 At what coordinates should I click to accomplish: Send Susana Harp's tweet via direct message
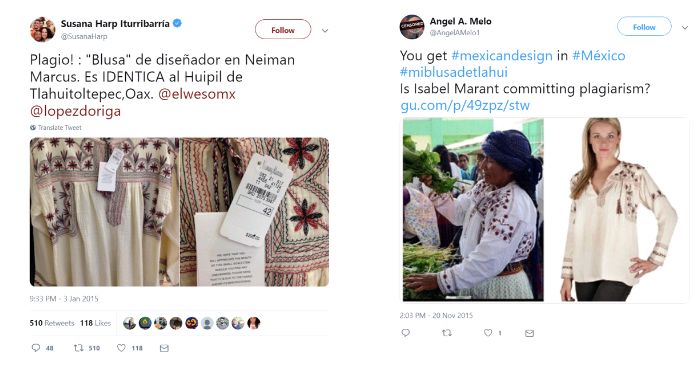click(164, 348)
